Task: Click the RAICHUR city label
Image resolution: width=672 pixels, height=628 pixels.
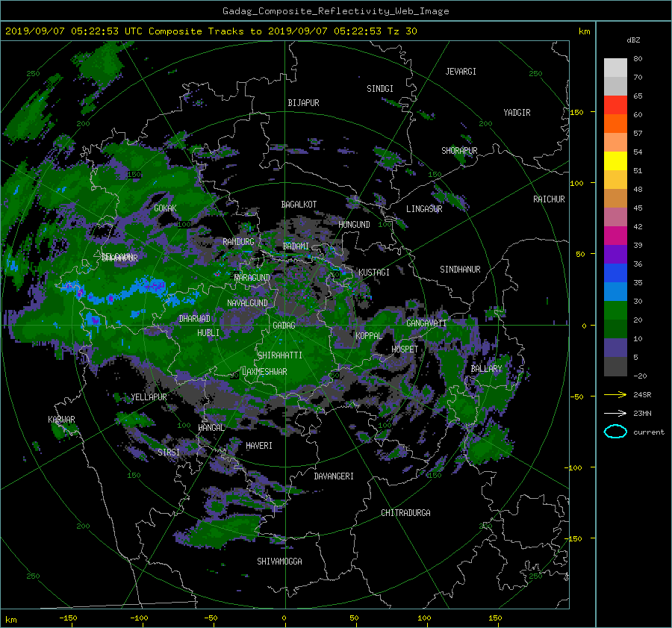Action: (x=549, y=199)
